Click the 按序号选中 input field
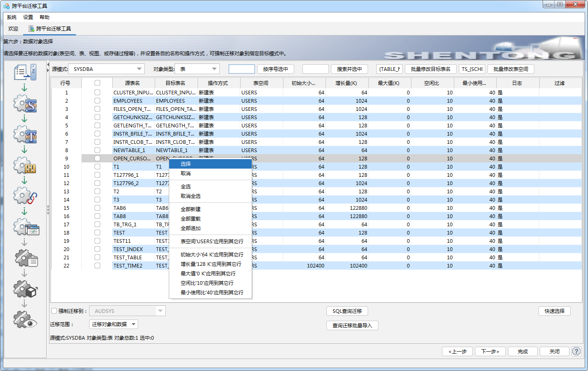The width and height of the screenshot is (588, 371). [x=241, y=69]
